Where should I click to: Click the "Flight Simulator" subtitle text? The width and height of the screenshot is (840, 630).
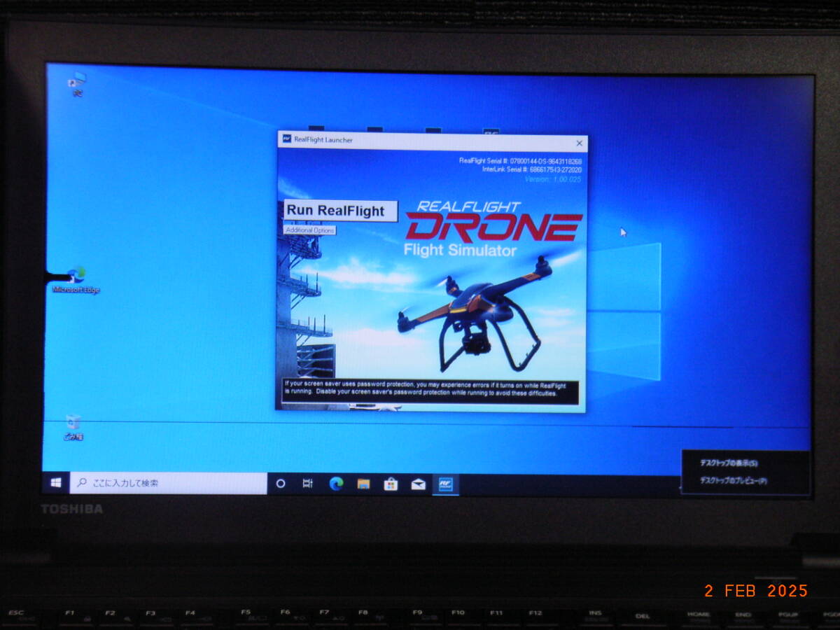click(460, 251)
